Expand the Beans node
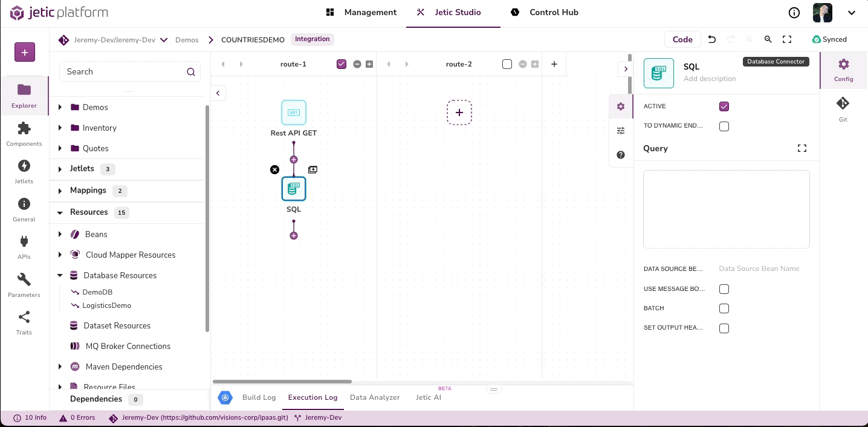Viewport: 868px width, 427px height. [x=60, y=235]
